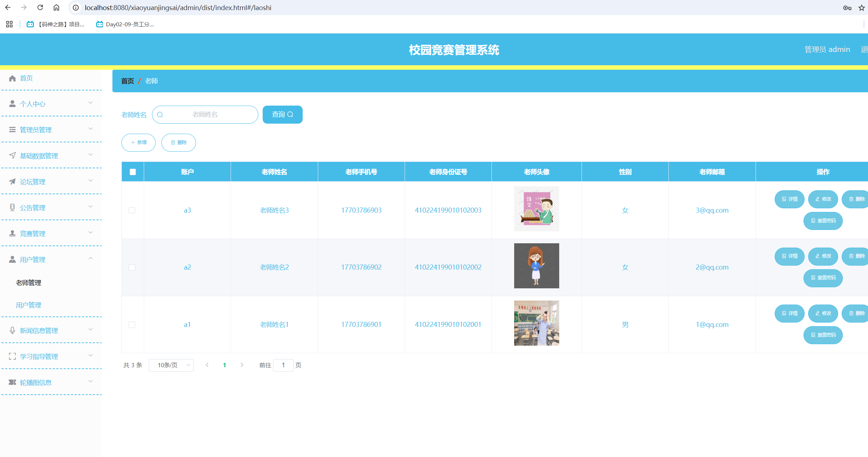Image resolution: width=868 pixels, height=457 pixels.
Task: Open 老师管理 submenu item
Action: coord(28,283)
